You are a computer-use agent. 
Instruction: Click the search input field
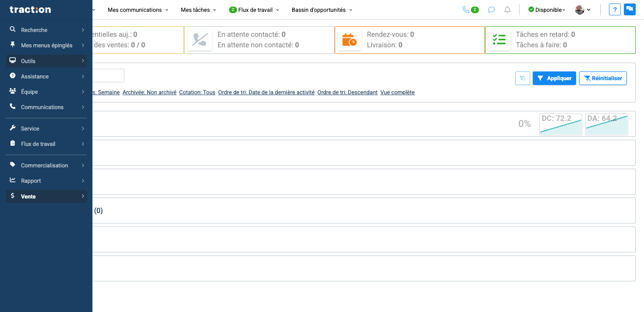click(x=108, y=75)
